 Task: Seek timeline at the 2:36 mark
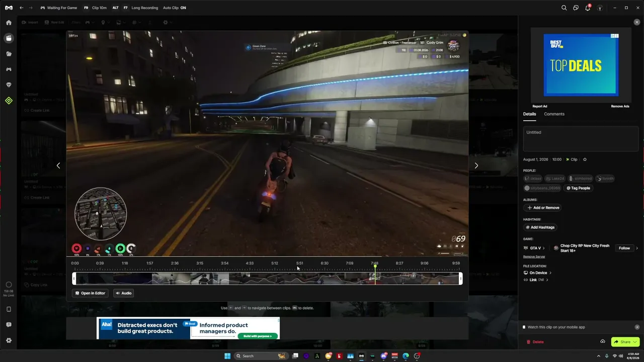(175, 263)
